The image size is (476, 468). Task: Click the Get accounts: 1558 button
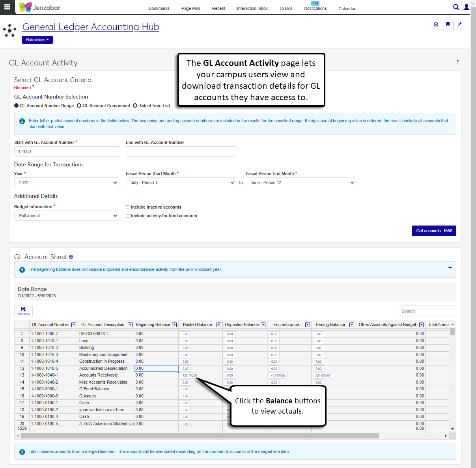(x=434, y=231)
